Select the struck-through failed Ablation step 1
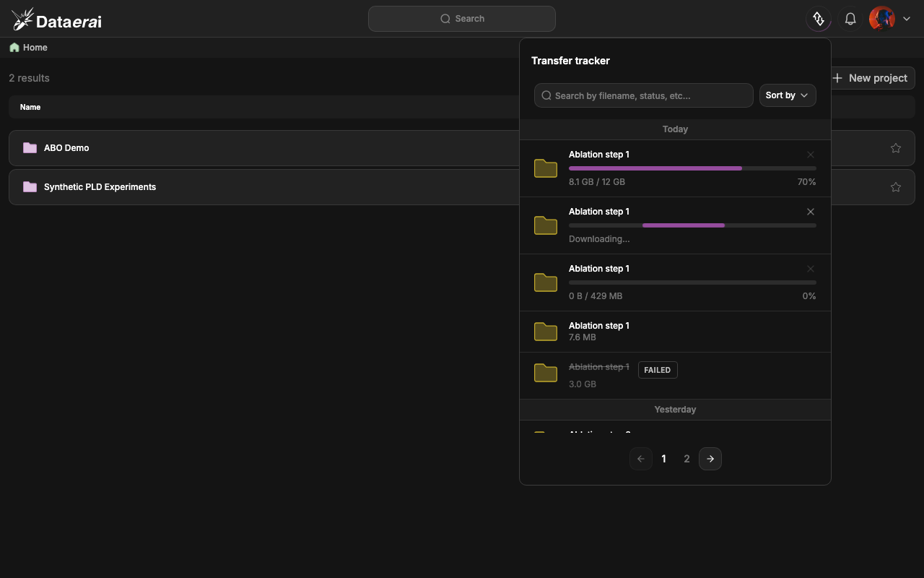 pos(599,367)
